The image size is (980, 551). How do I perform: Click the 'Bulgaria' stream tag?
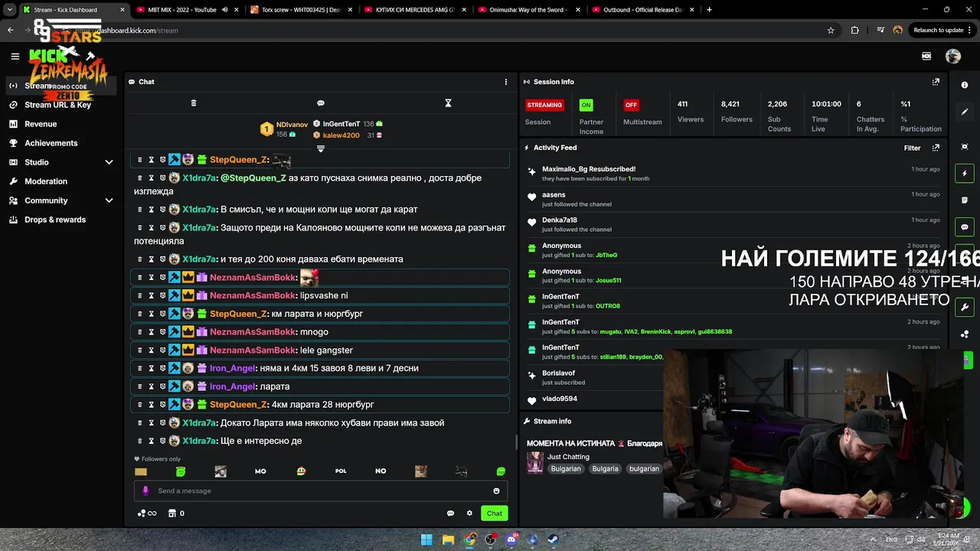(605, 468)
